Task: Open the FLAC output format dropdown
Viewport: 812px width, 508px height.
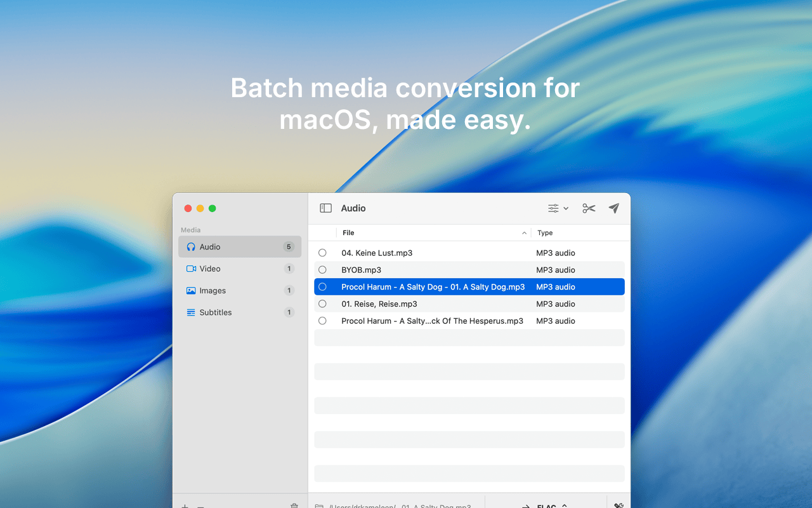Action: [x=551, y=506]
